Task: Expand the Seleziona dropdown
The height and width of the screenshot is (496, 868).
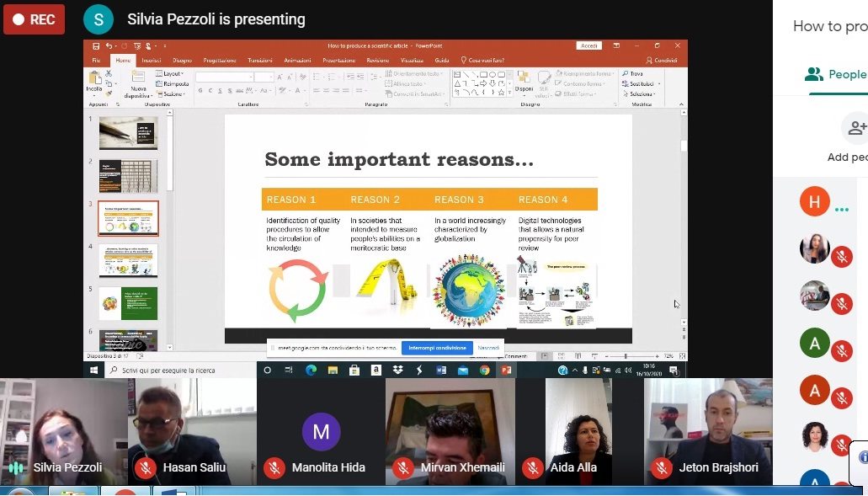Action: 644,93
